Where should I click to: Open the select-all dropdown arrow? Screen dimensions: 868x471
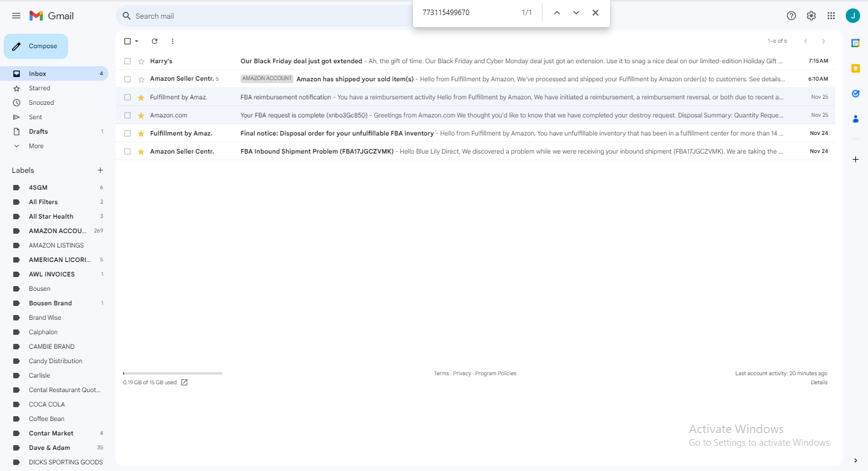(137, 41)
